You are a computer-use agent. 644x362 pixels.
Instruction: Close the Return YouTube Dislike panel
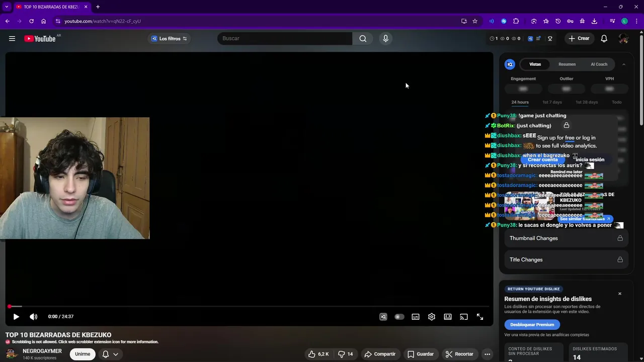point(620,294)
